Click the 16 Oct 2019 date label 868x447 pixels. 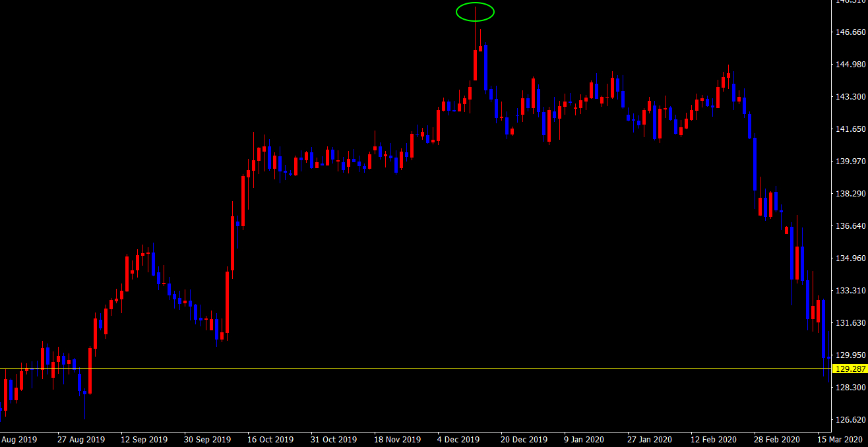tap(271, 440)
